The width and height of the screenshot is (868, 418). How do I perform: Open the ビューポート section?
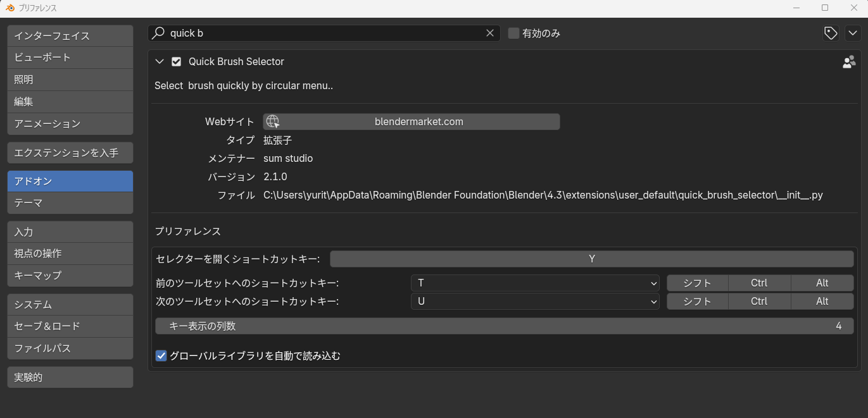pos(70,57)
